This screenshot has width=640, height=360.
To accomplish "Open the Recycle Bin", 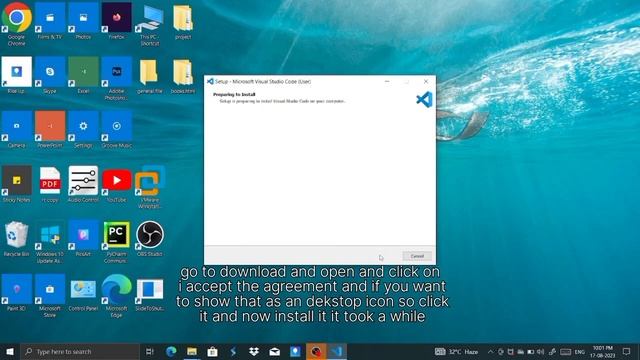I will (x=16, y=238).
